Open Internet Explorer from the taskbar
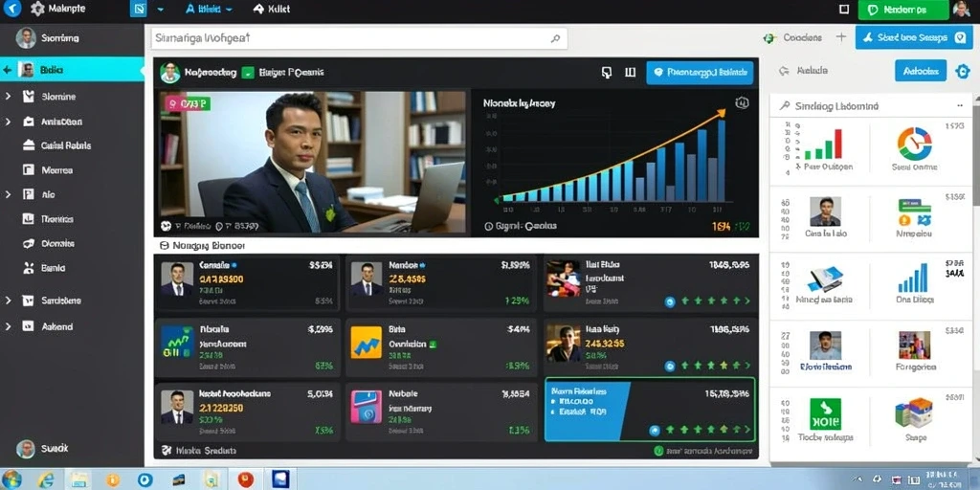The image size is (980, 490). click(x=45, y=479)
